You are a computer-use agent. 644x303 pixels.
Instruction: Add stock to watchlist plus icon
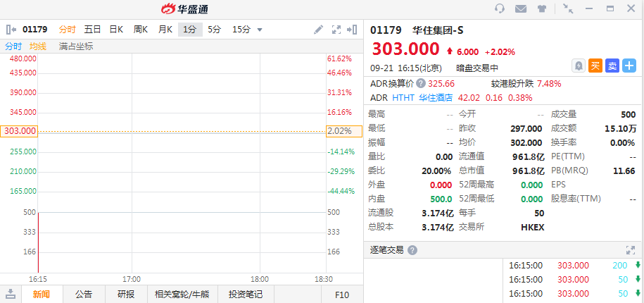[629, 66]
